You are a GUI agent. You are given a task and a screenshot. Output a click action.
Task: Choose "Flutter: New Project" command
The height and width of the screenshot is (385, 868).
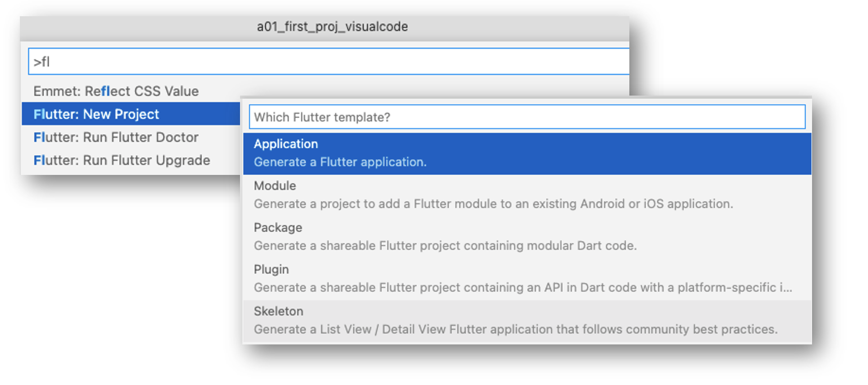[131, 114]
